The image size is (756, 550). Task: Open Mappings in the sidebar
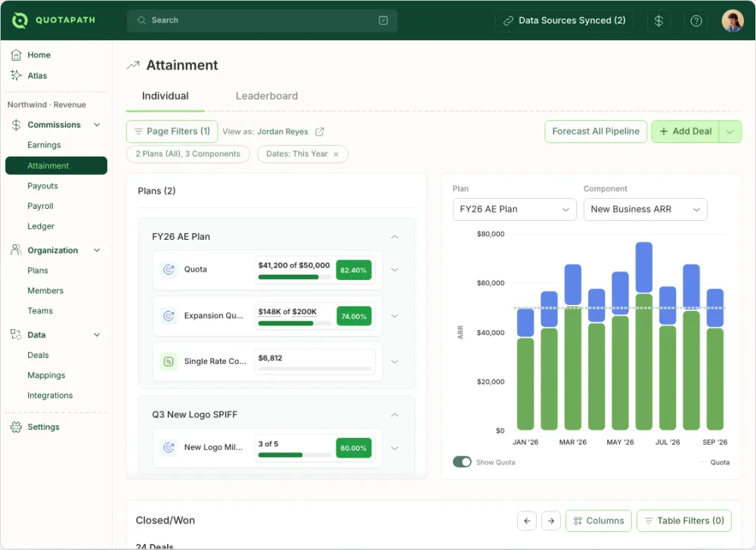[46, 375]
